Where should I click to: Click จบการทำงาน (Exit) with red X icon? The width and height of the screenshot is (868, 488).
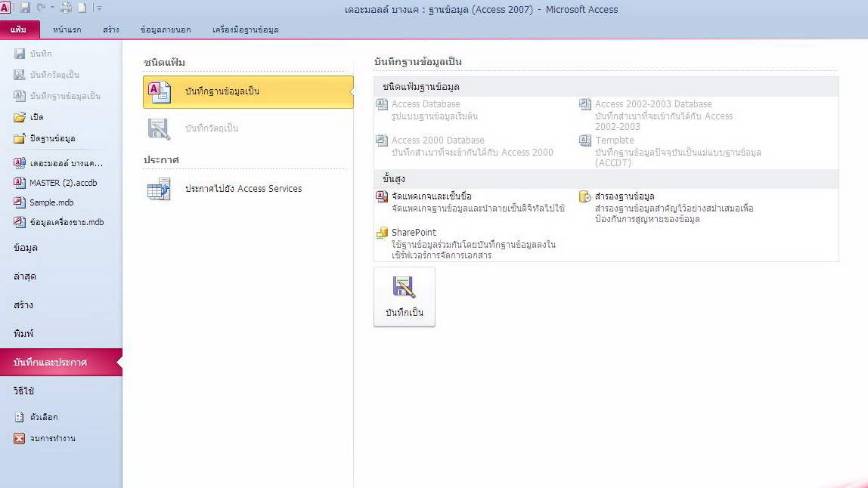pos(45,438)
